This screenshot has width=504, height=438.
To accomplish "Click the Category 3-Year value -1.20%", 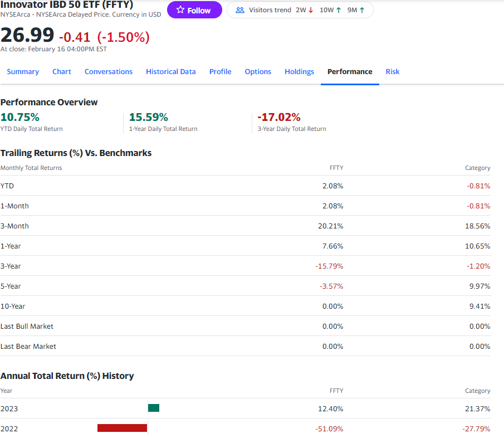I will pyautogui.click(x=478, y=266).
